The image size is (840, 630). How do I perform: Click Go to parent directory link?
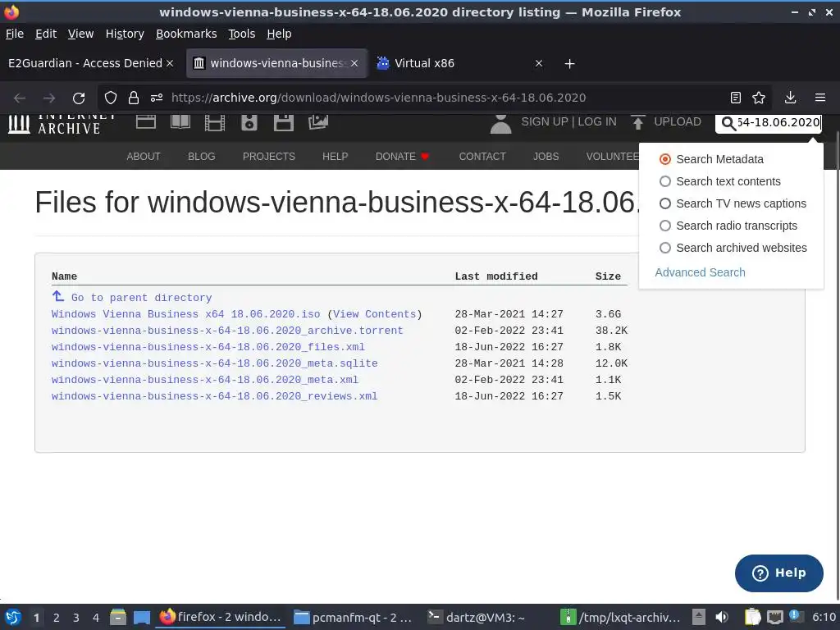point(141,297)
